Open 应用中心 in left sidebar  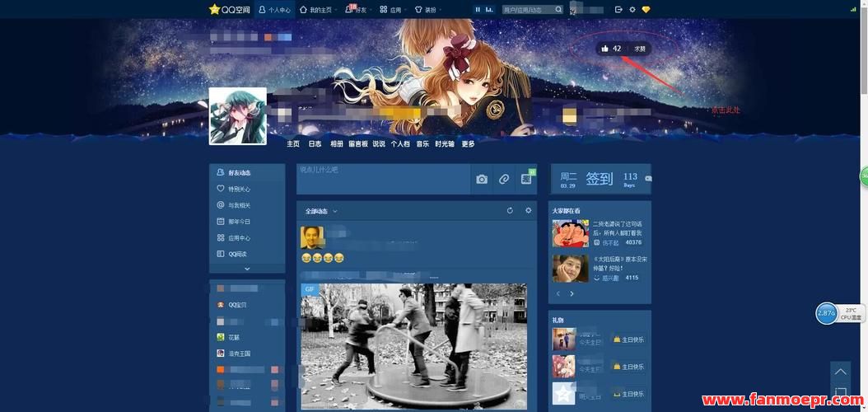(247, 237)
